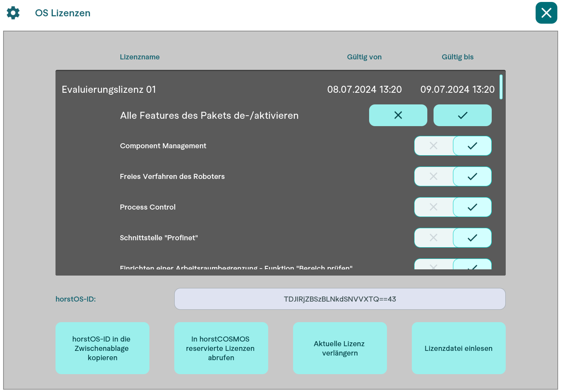Deactivate all features of the package
The width and height of the screenshot is (562, 392).
(x=398, y=115)
